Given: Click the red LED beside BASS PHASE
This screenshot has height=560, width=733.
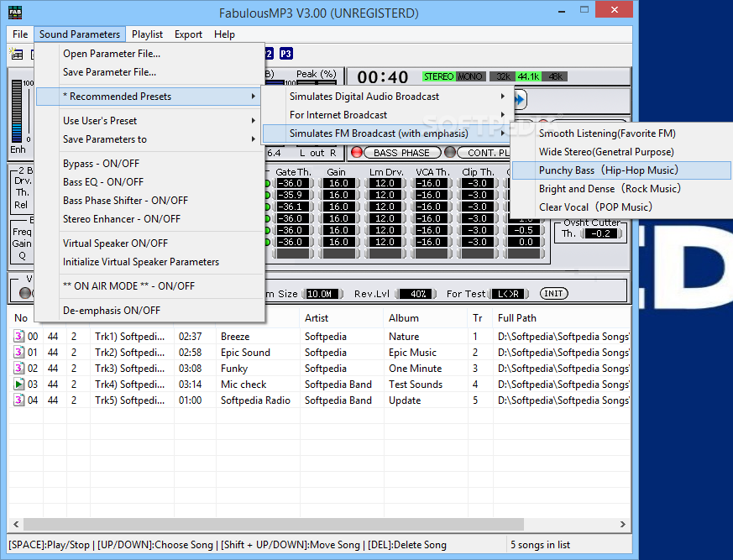Looking at the screenshot, I should tap(357, 153).
